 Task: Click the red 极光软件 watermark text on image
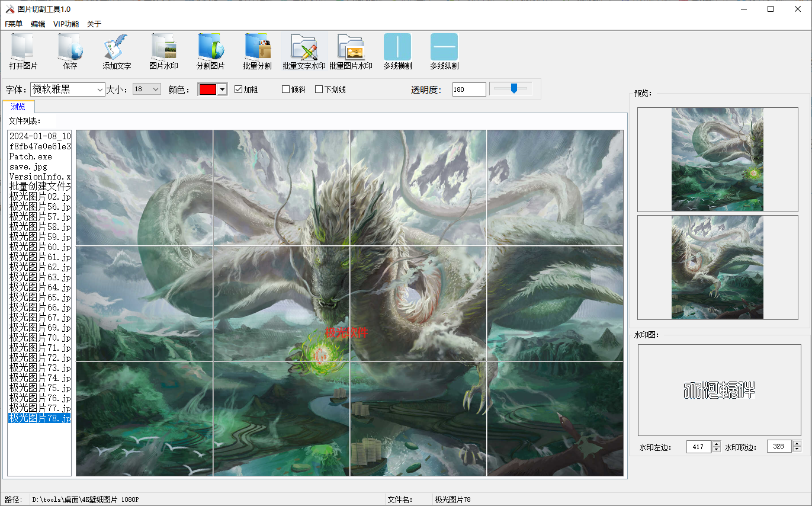coord(346,333)
